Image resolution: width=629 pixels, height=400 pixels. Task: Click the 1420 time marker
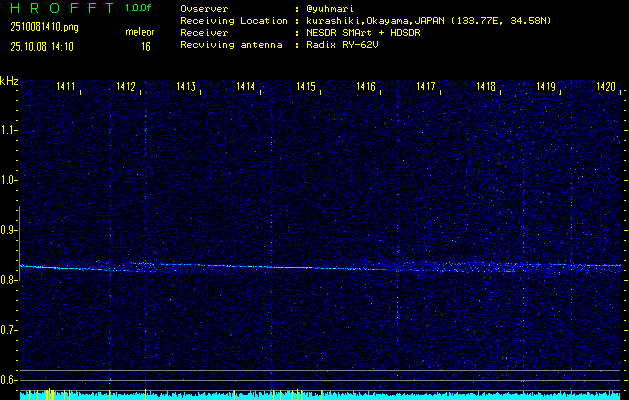pos(606,88)
